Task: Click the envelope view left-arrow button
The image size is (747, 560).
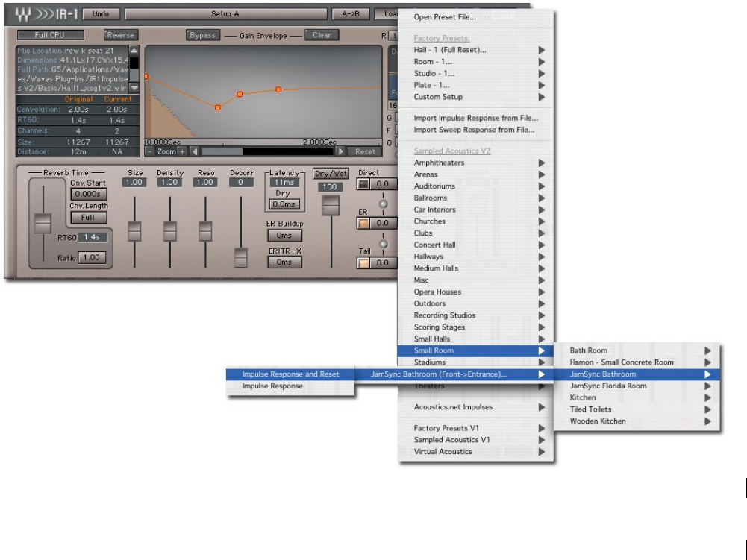Action: [x=194, y=151]
